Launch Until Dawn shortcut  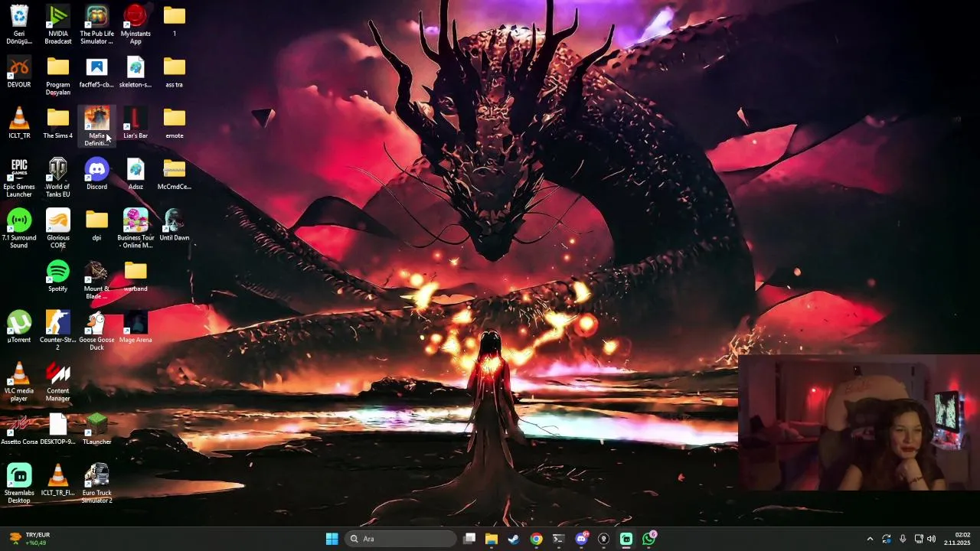point(175,225)
